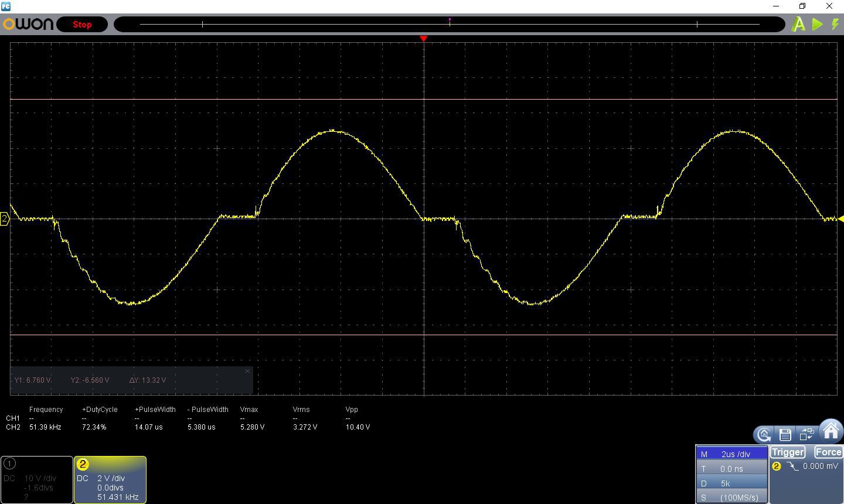The height and width of the screenshot is (504, 844).
Task: Click the CH2 duty cycle value 72.34%
Action: coord(94,427)
